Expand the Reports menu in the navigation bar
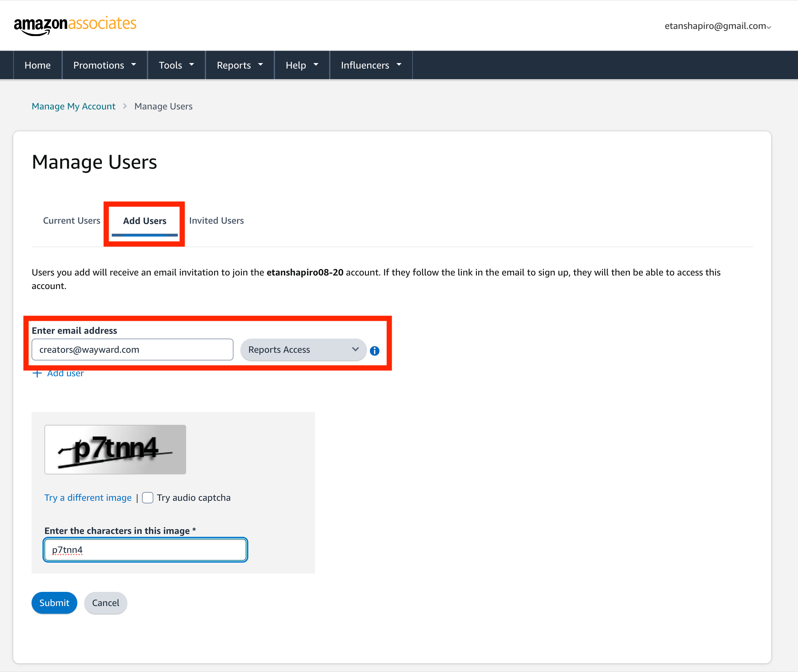798x672 pixels. tap(240, 65)
